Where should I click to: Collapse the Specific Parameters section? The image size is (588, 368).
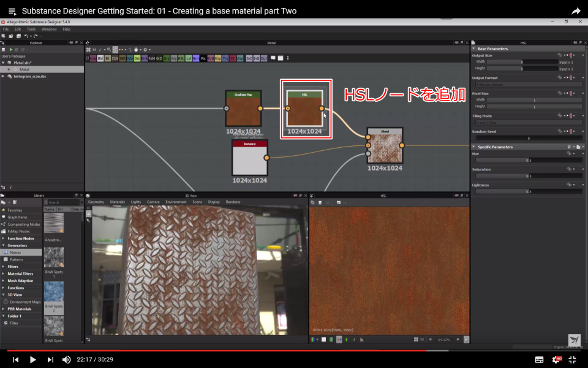pyautogui.click(x=473, y=147)
